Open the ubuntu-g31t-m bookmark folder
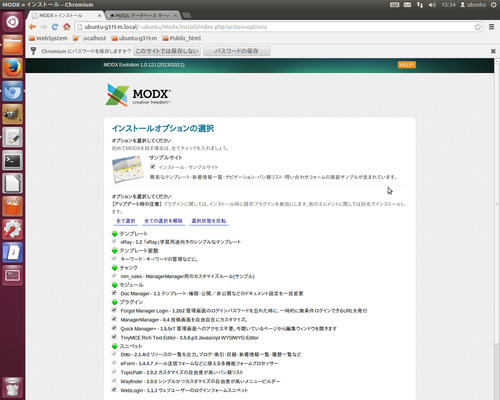500x400 pixels. click(134, 38)
